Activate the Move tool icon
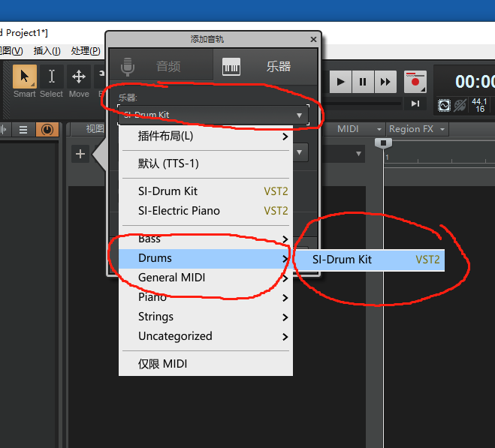The width and height of the screenshot is (495, 448). coord(79,77)
